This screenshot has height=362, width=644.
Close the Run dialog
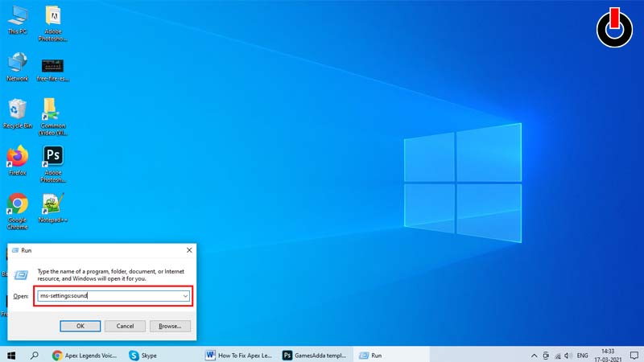(x=189, y=250)
